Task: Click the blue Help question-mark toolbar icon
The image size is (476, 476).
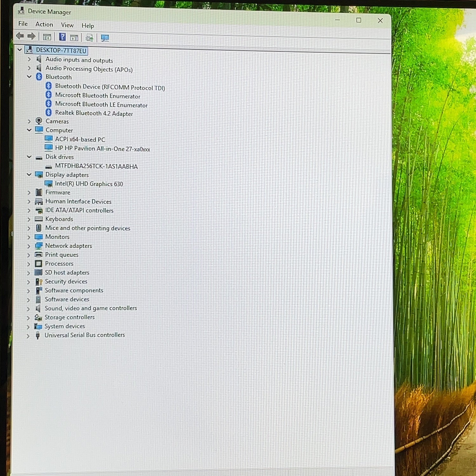Action: [63, 37]
